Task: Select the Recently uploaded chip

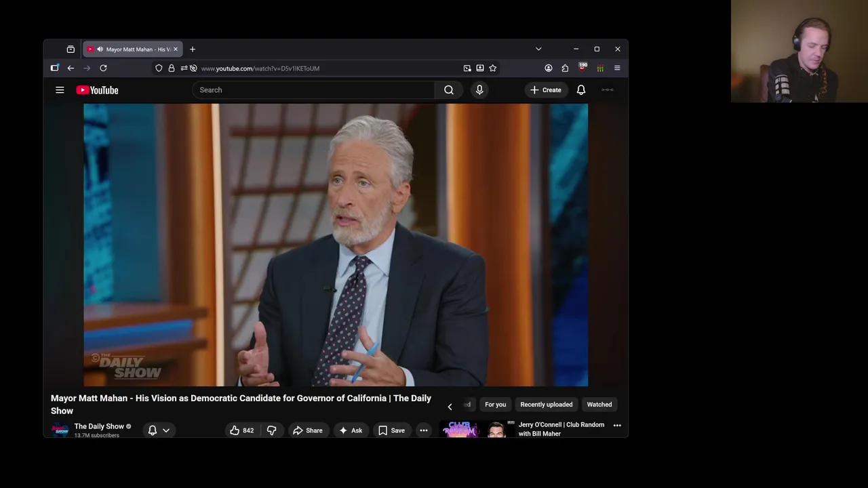Action: coord(547,405)
